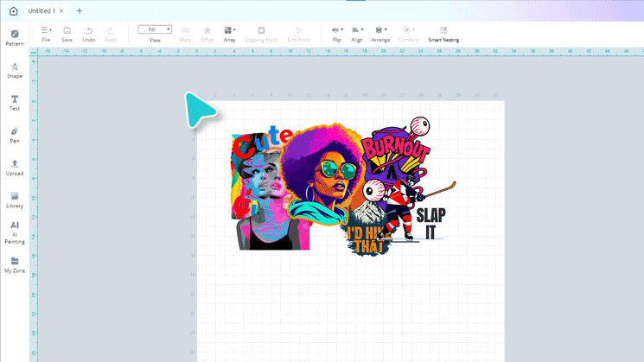This screenshot has width=644, height=362.
Task: Open the Flip options dropdown
Action: coord(337,34)
